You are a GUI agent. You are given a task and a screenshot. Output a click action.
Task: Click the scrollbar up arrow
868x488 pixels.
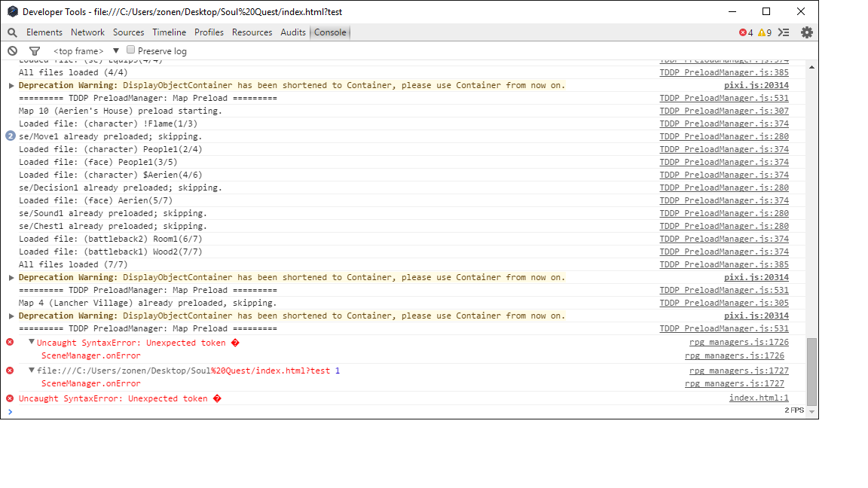[811, 67]
